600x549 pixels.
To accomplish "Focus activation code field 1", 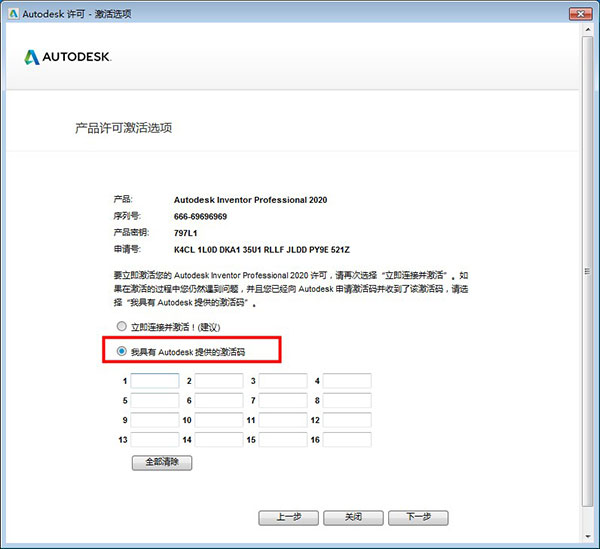I will point(155,381).
